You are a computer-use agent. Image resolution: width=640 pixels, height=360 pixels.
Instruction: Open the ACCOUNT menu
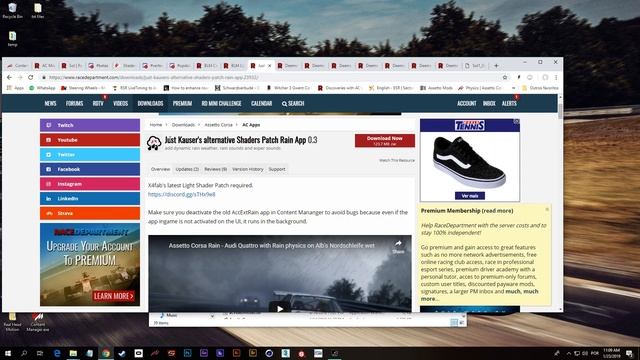467,103
